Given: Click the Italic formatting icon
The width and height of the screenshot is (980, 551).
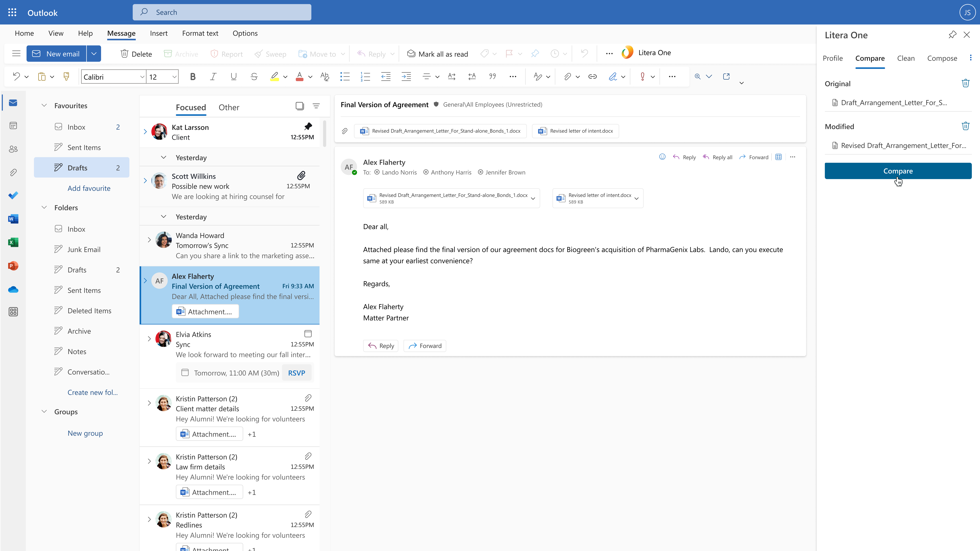Looking at the screenshot, I should pos(213,77).
